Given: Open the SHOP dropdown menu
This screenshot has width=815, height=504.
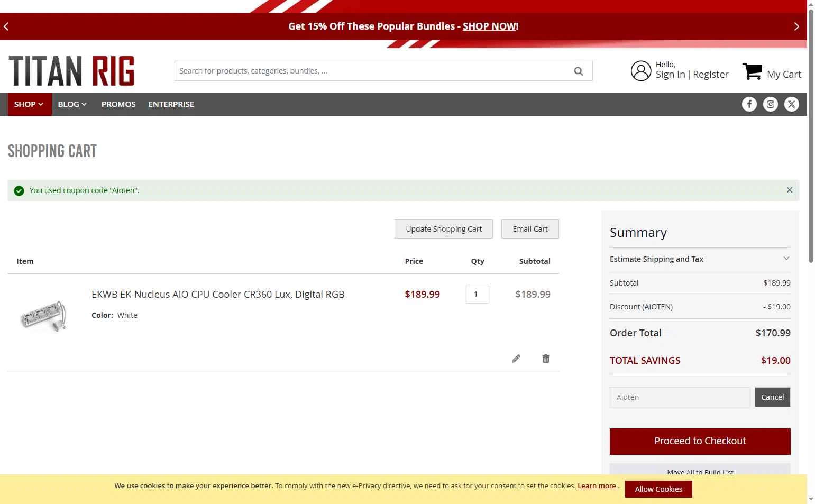Looking at the screenshot, I should pos(29,104).
